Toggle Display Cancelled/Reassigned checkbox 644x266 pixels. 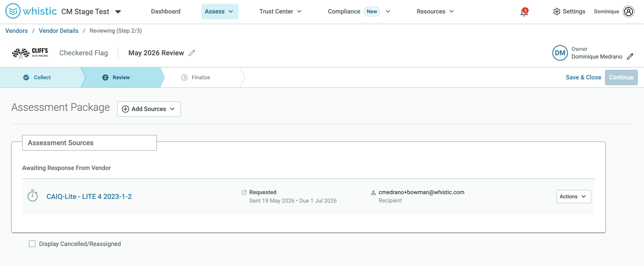click(x=32, y=244)
